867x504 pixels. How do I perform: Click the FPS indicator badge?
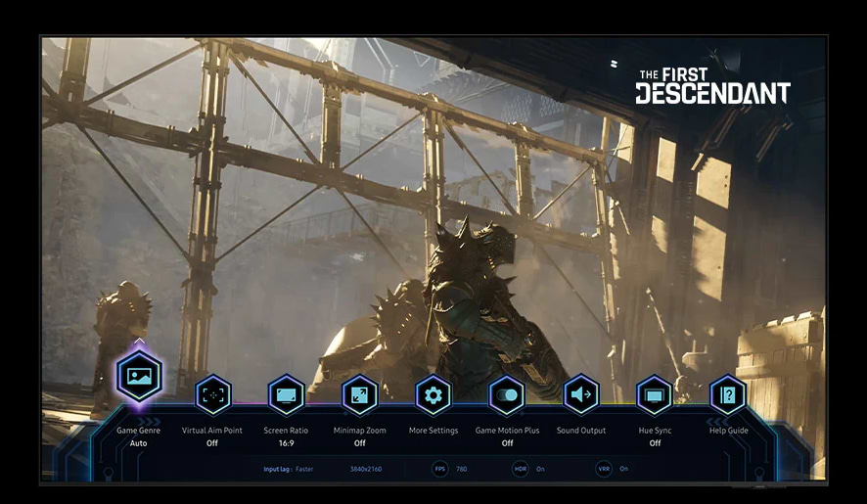(x=440, y=470)
